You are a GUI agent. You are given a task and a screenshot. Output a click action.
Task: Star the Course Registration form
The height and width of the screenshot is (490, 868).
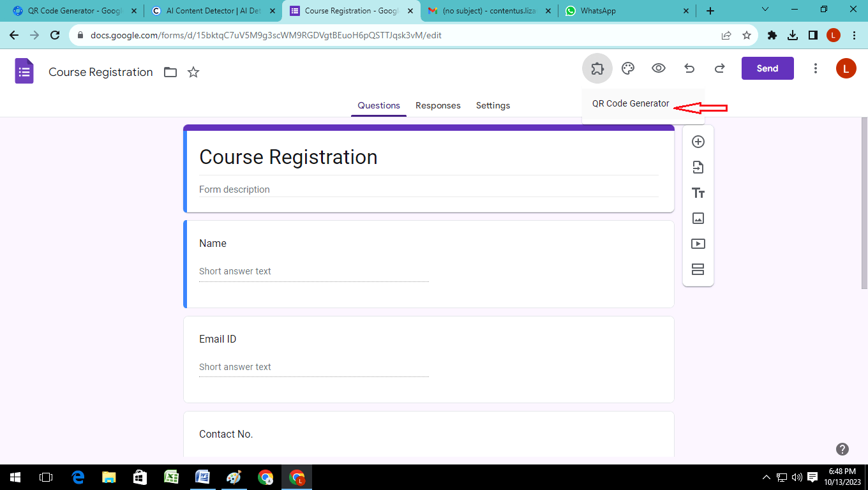pyautogui.click(x=193, y=72)
